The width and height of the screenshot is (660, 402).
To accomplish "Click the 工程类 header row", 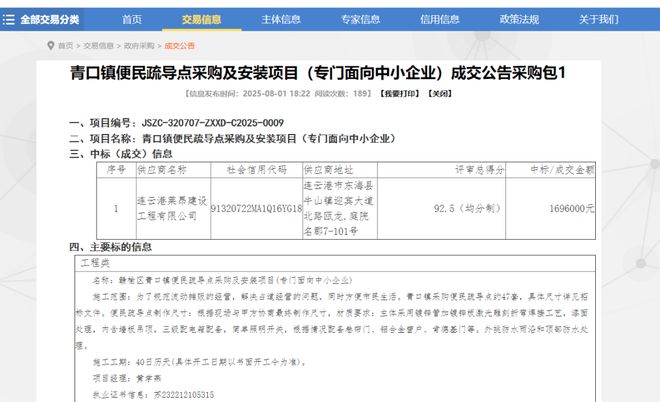I will tap(335, 264).
